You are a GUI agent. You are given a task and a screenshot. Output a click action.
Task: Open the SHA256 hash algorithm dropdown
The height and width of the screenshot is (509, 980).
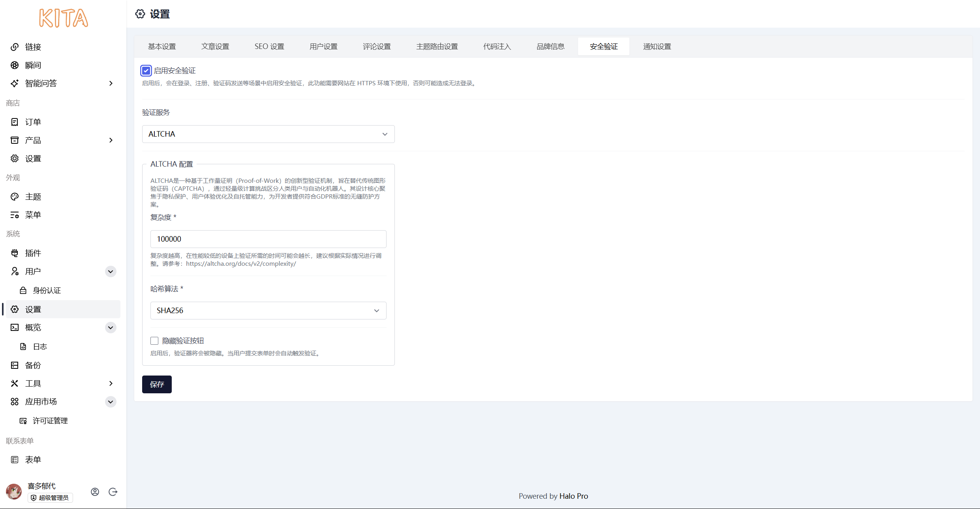pos(268,311)
